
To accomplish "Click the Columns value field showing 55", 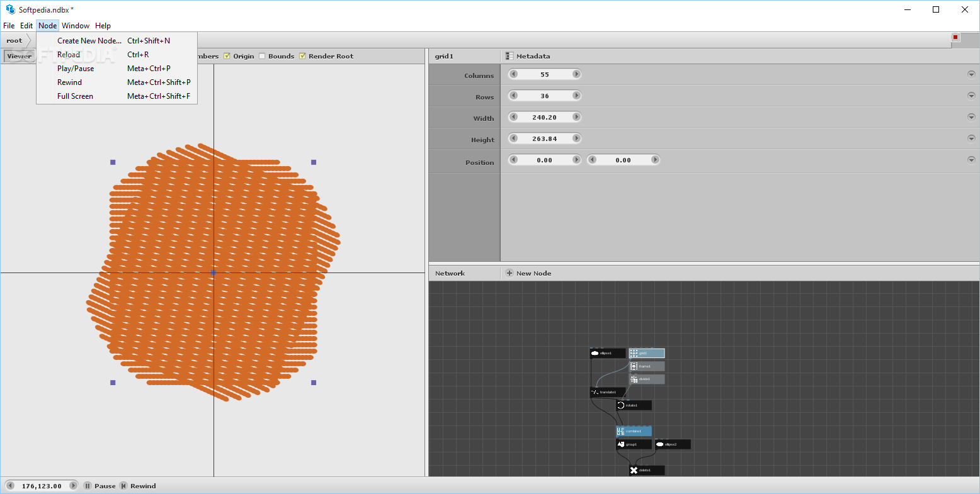I will pyautogui.click(x=545, y=74).
